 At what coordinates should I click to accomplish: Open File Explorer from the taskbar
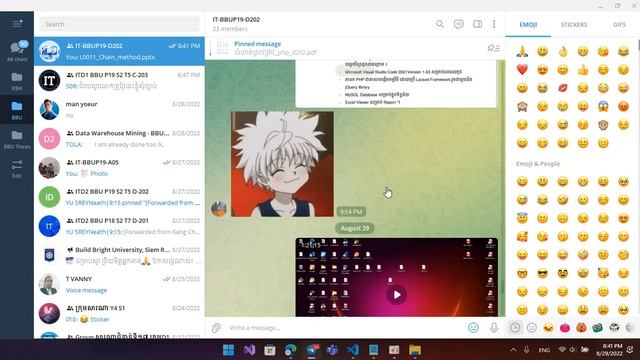point(415,350)
